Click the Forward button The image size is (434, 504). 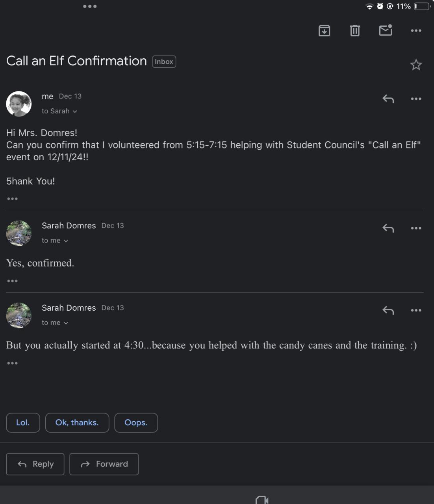(104, 464)
